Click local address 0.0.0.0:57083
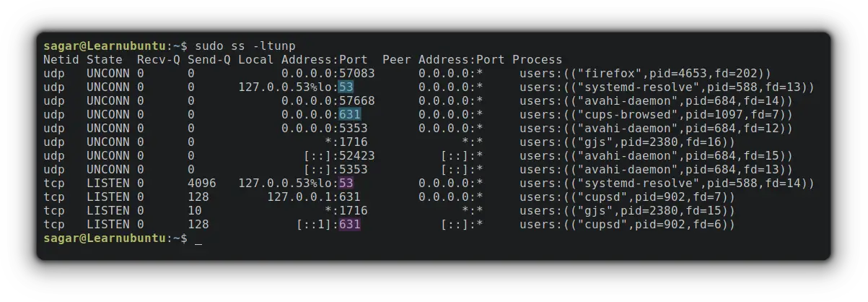This screenshot has height=302, width=868. click(328, 73)
